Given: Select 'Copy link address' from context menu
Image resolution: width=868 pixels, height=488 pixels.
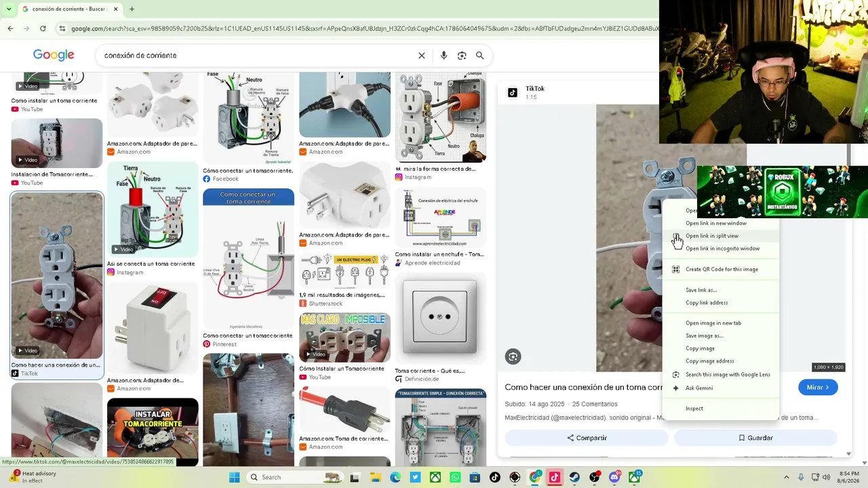Looking at the screenshot, I should click(707, 303).
